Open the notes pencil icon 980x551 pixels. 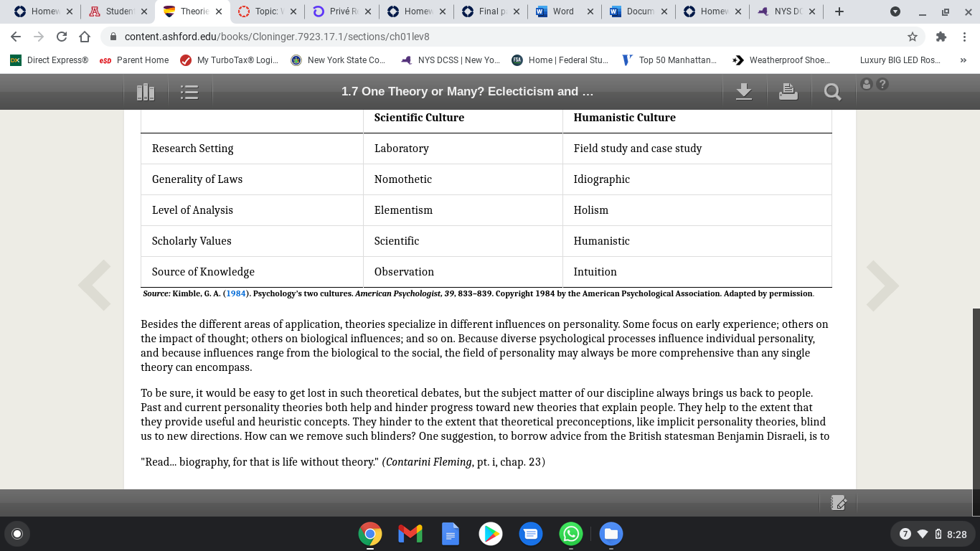pyautogui.click(x=838, y=503)
